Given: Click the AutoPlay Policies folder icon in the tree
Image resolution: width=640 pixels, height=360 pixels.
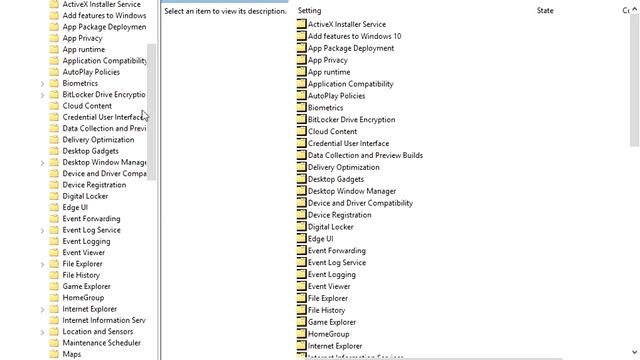Looking at the screenshot, I should (54, 72).
